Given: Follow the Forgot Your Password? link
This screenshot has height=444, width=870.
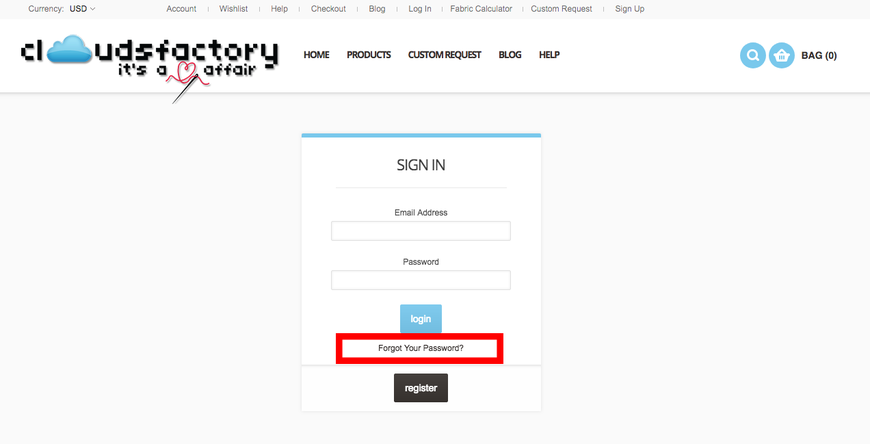Looking at the screenshot, I should click(421, 349).
